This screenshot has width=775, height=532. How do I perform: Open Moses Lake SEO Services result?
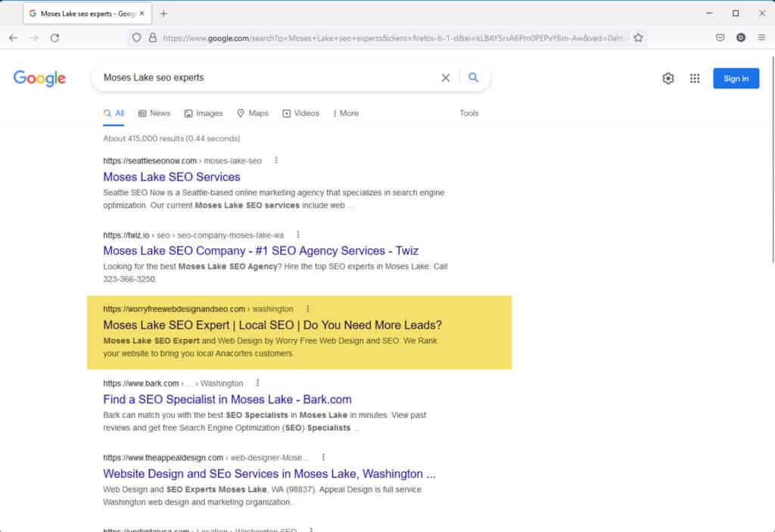point(172,177)
